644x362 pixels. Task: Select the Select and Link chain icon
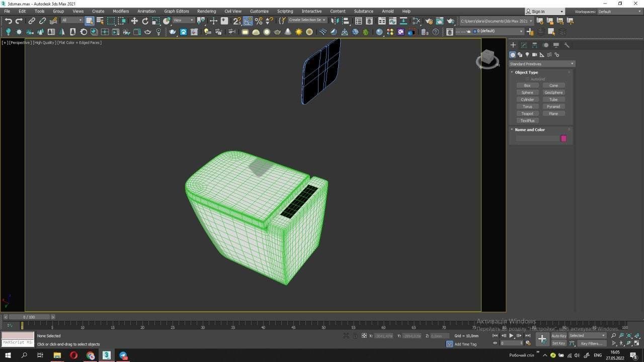[32, 21]
